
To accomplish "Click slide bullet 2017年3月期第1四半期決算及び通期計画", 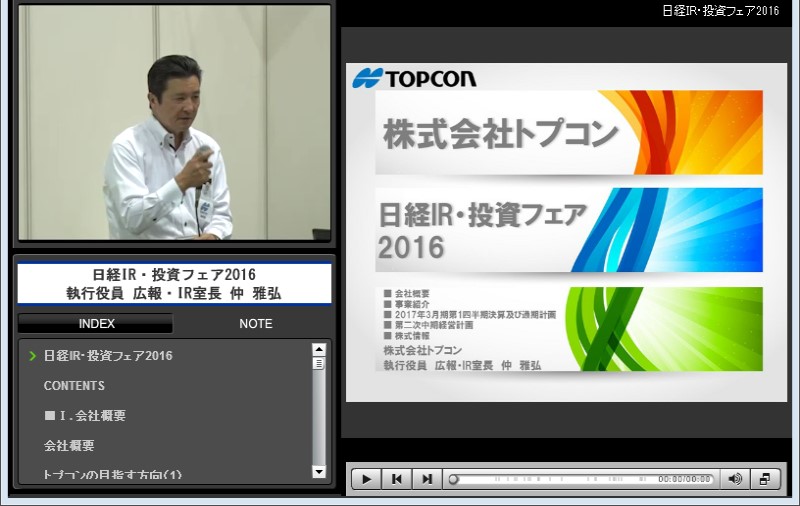I will tap(475, 315).
